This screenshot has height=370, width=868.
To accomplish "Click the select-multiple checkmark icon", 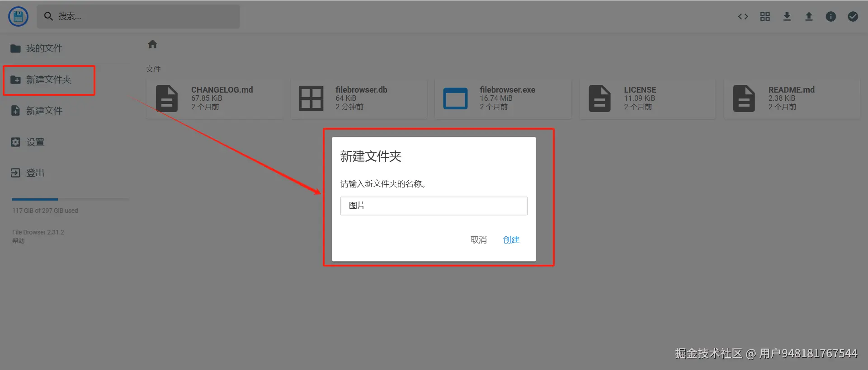I will click(853, 17).
